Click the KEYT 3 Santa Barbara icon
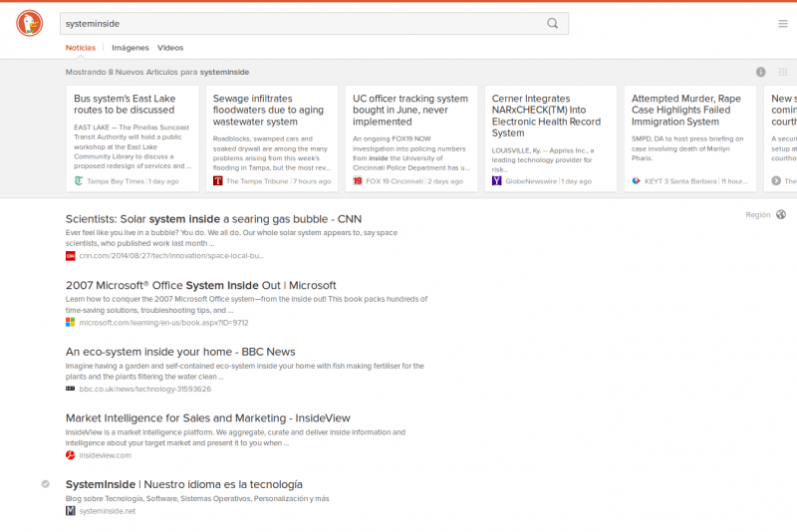 [636, 181]
